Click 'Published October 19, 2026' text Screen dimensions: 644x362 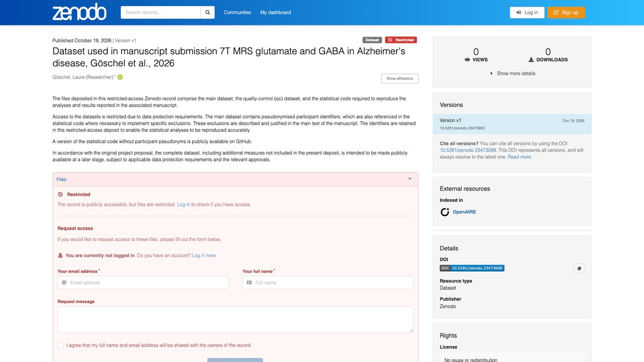[x=82, y=40]
